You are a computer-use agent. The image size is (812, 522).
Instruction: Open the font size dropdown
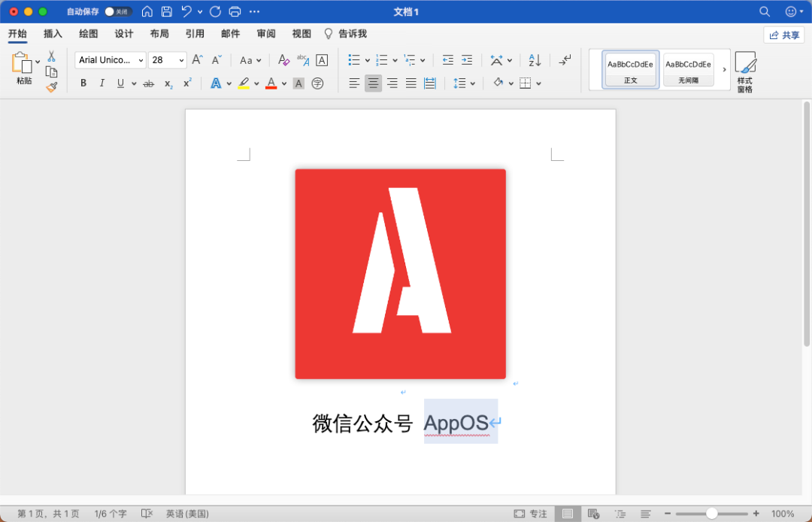181,61
